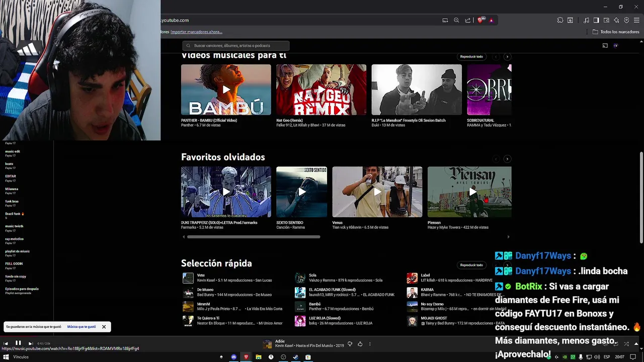Play R.I.P La Mansion Freestyle thumbnail
644x362 pixels.
point(417,89)
